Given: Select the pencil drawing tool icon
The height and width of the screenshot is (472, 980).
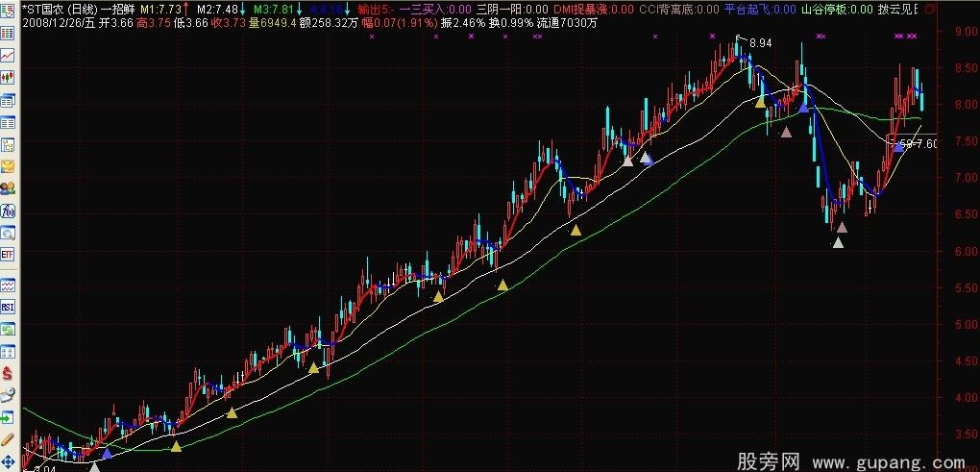Looking at the screenshot, I should pos(8,439).
